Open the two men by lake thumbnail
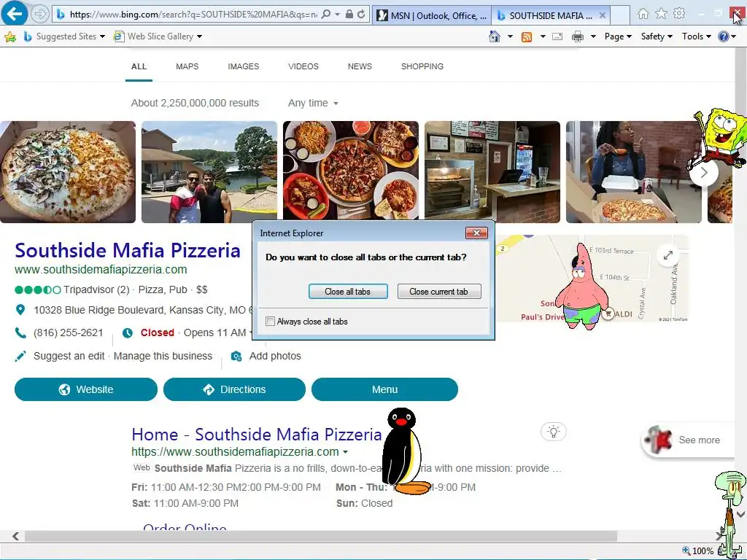The image size is (747, 560). pyautogui.click(x=209, y=172)
